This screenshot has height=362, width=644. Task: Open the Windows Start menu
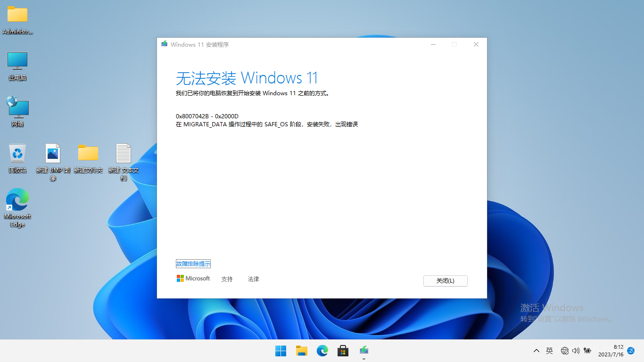[281, 351]
